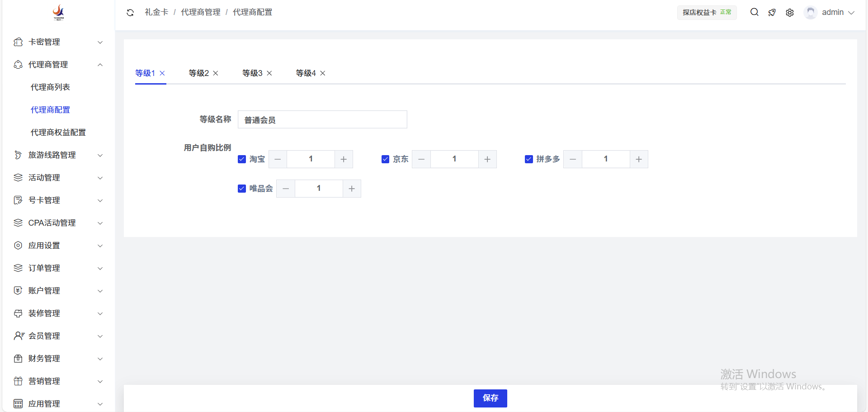The width and height of the screenshot is (868, 412).
Task: Open settings via the gear icon
Action: [x=789, y=13]
